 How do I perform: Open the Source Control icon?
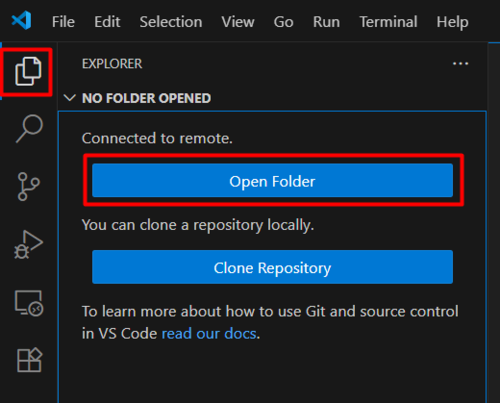tap(29, 186)
